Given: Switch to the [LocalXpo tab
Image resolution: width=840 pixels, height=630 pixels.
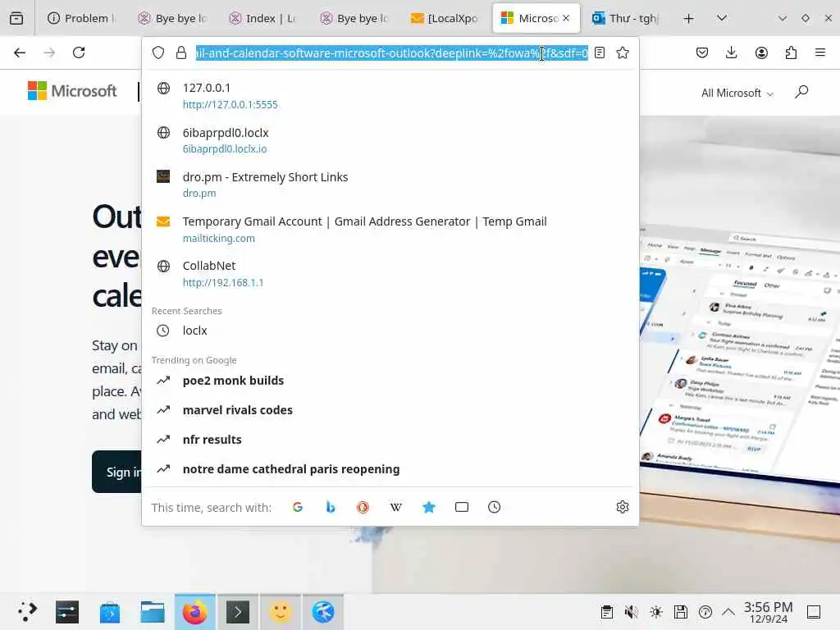Looking at the screenshot, I should point(444,18).
